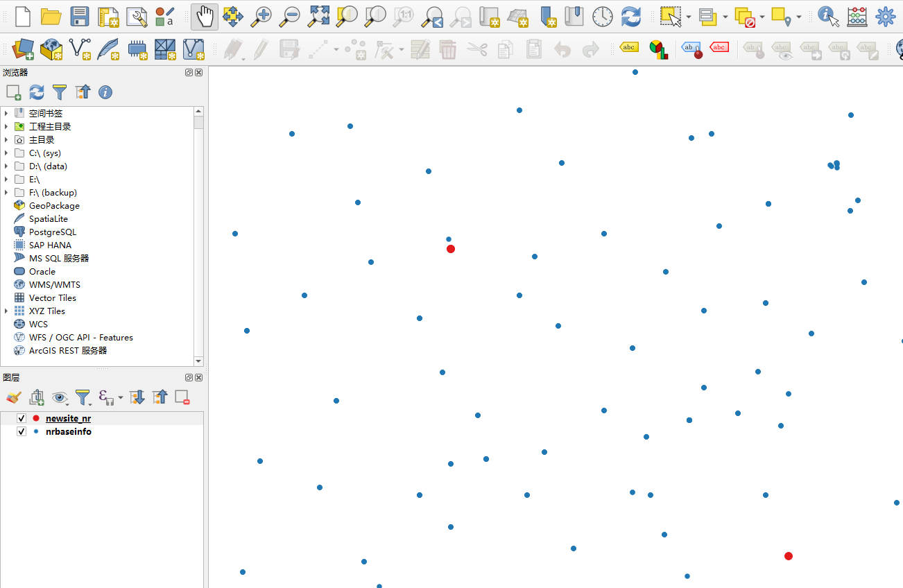The width and height of the screenshot is (903, 588).
Task: Select WMS/WMTS in the browser panel
Action: (x=54, y=285)
